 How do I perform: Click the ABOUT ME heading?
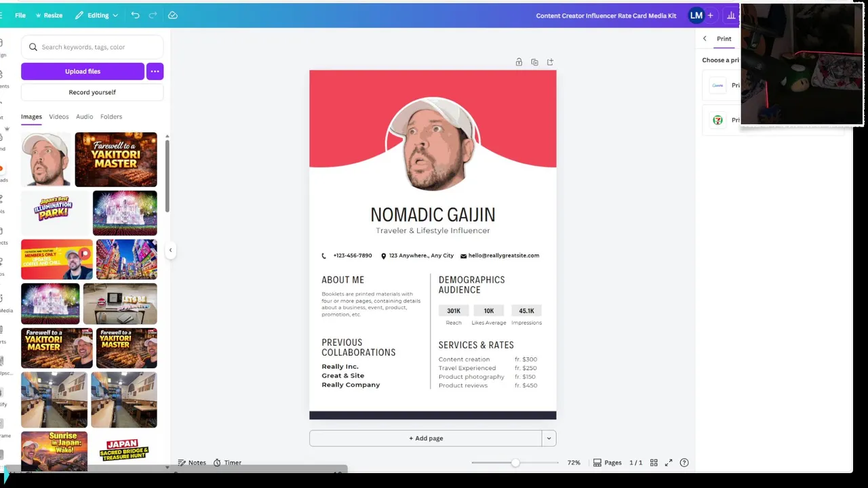342,279
